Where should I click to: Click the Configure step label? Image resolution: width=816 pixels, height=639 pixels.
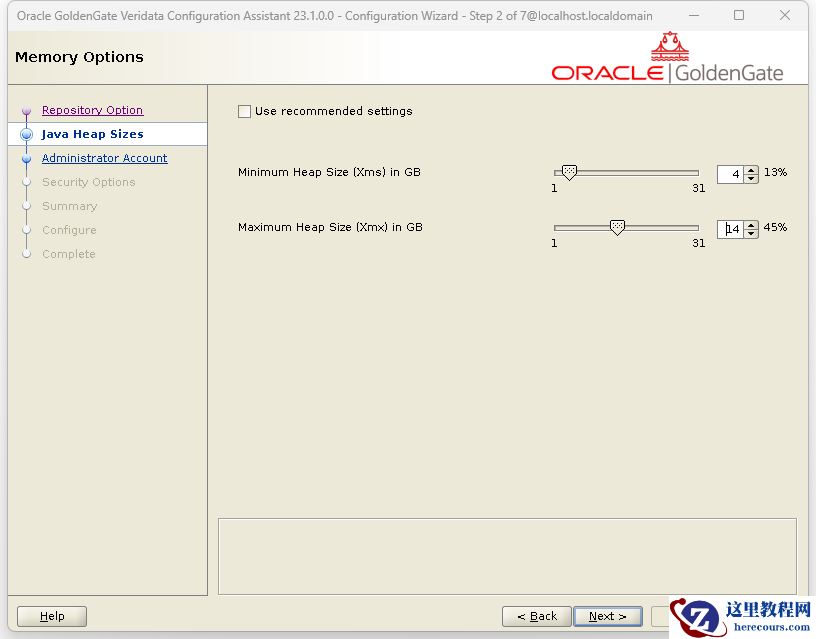[69, 230]
